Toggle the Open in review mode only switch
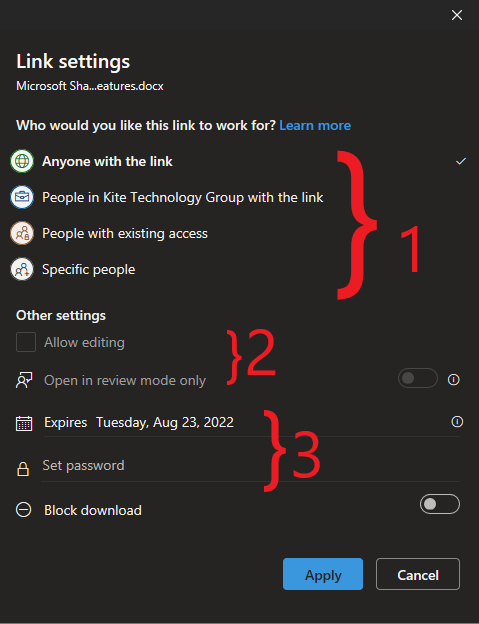Viewport: 479px width, 624px height. click(x=418, y=378)
